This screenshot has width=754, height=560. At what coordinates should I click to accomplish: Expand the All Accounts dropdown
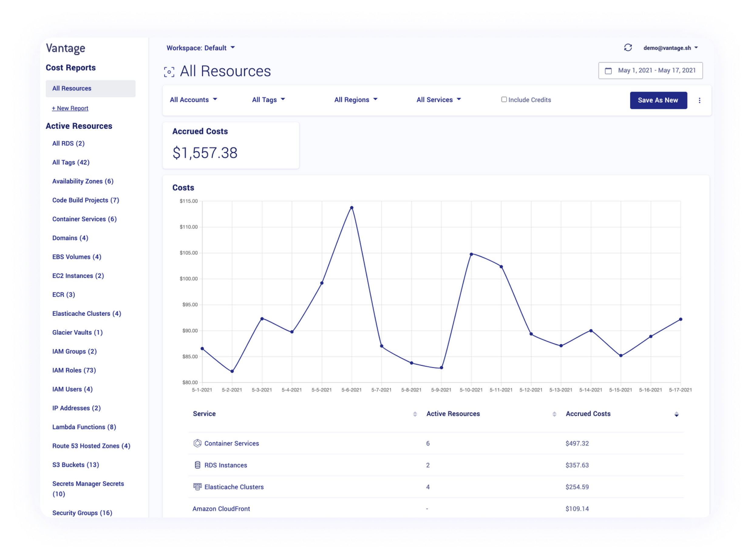[x=193, y=100]
